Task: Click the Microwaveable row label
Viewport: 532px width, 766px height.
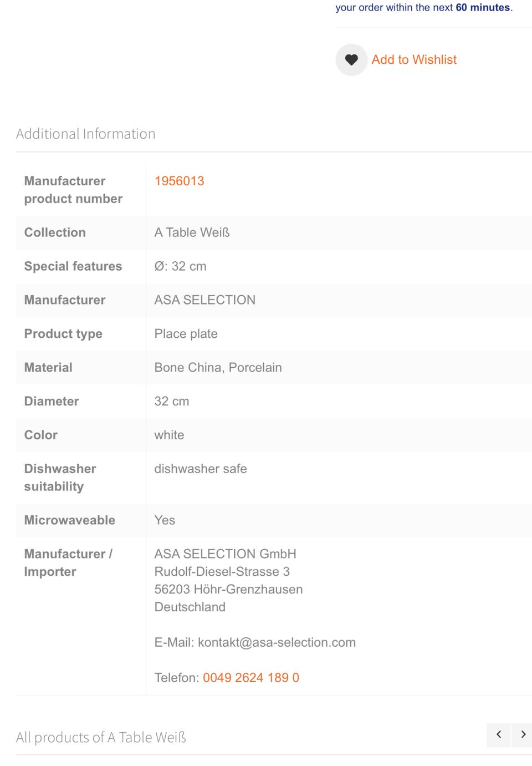Action: (70, 520)
